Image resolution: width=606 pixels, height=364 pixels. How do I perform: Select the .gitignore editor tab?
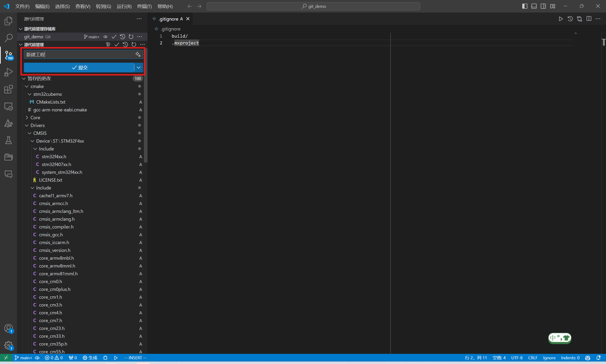click(168, 19)
